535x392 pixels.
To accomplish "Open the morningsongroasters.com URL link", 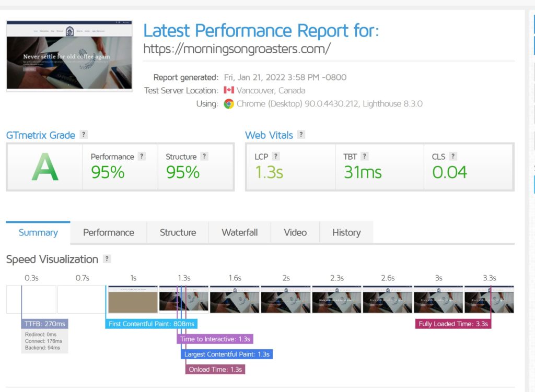I will pyautogui.click(x=237, y=49).
